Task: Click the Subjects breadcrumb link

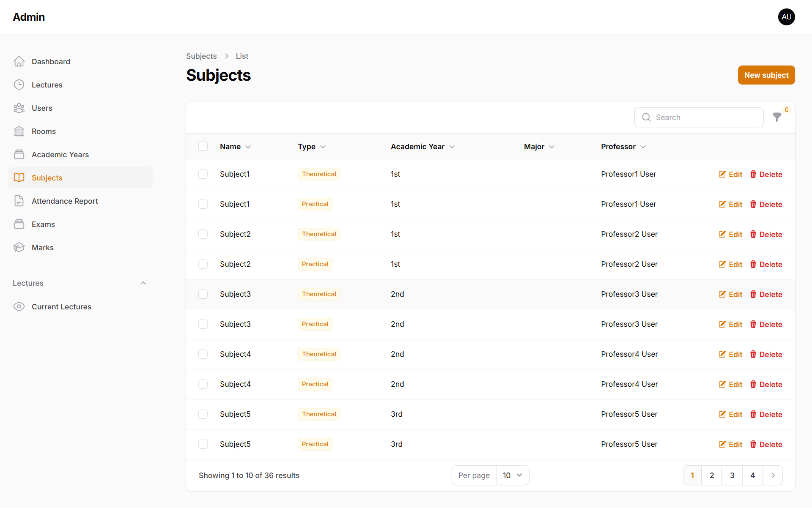Action: (201, 56)
